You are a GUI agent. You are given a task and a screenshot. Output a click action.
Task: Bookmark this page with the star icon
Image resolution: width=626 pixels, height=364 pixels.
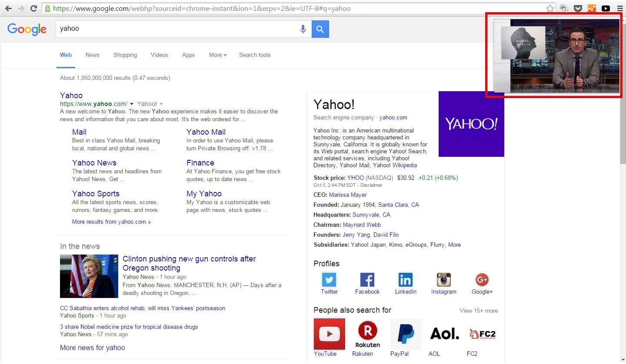[550, 8]
